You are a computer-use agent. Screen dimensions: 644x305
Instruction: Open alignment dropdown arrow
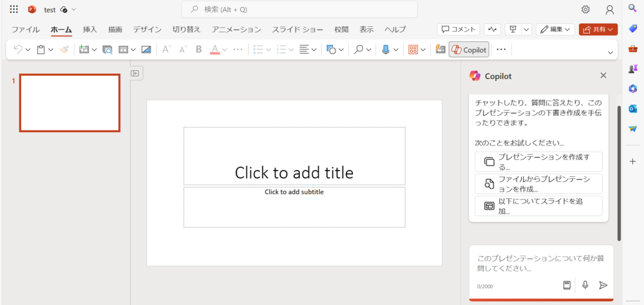(314, 50)
